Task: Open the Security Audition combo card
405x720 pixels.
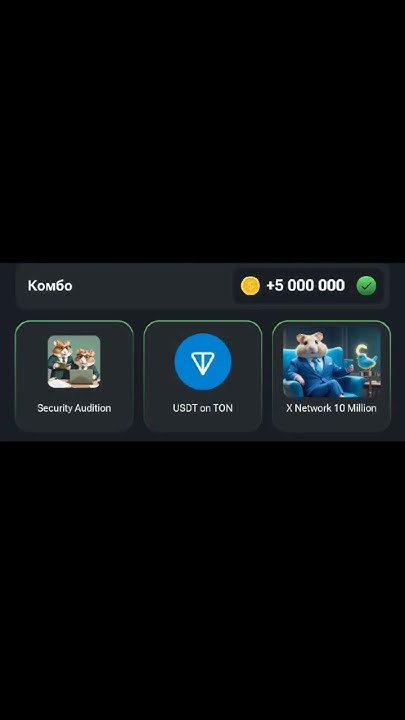Action: point(74,376)
